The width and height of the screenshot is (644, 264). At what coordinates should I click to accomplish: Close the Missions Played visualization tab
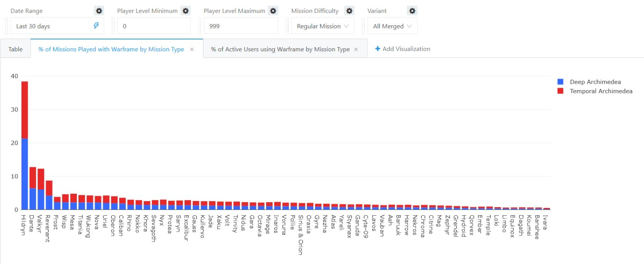[192, 49]
